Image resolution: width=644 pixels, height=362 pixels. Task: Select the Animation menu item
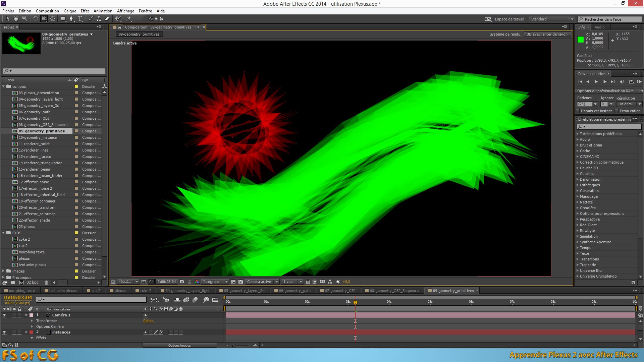pyautogui.click(x=102, y=11)
